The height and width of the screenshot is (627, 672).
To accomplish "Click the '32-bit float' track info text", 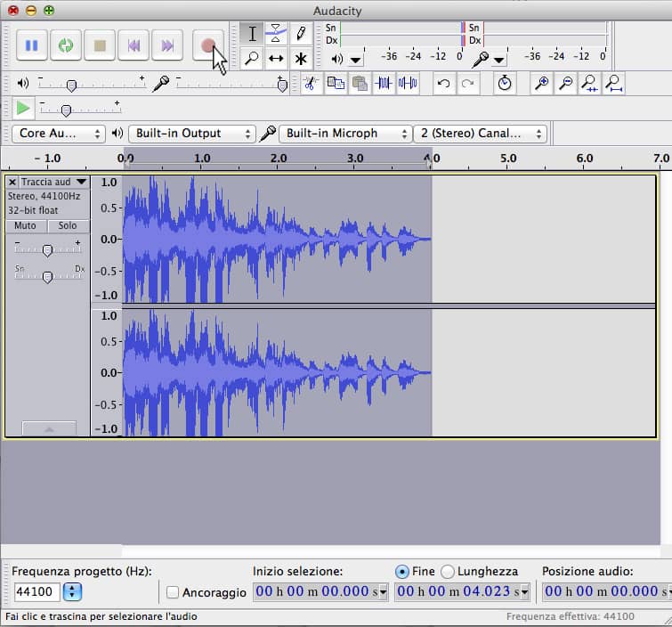I will coord(33,210).
